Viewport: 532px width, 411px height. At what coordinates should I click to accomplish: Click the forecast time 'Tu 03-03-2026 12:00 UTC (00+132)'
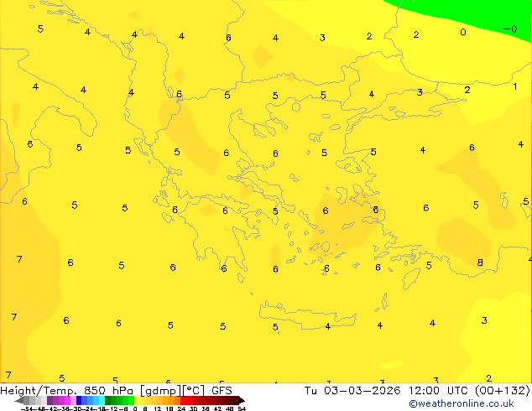(x=417, y=390)
